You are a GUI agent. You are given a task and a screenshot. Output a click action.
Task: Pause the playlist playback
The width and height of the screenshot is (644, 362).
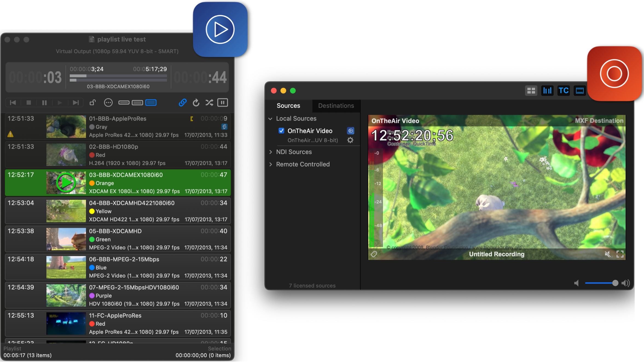click(x=44, y=103)
